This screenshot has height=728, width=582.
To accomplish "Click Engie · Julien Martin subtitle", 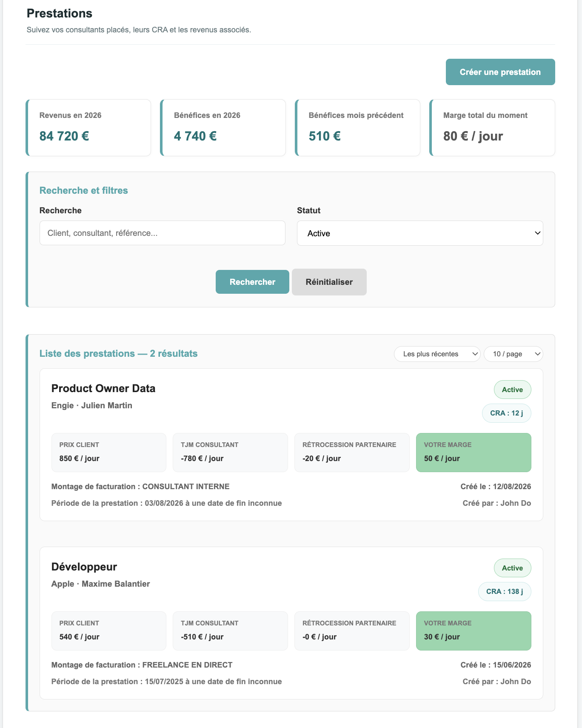I will point(92,405).
